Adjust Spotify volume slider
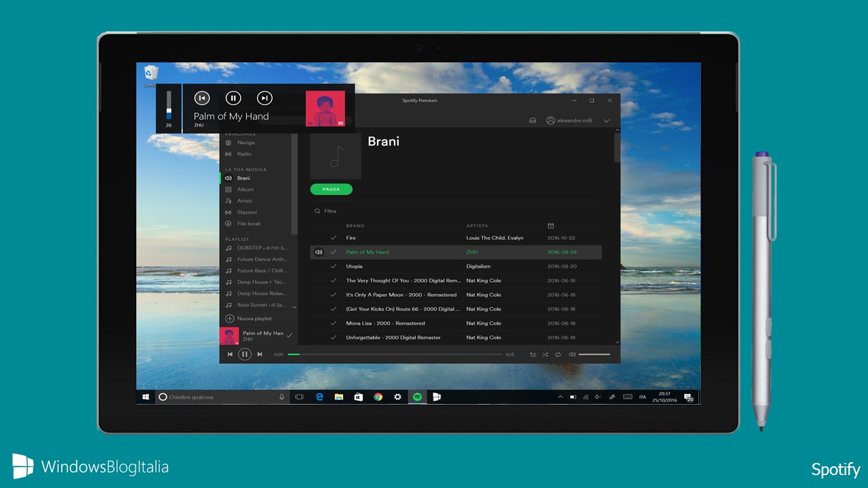Viewport: 868px width, 488px height. coord(595,354)
